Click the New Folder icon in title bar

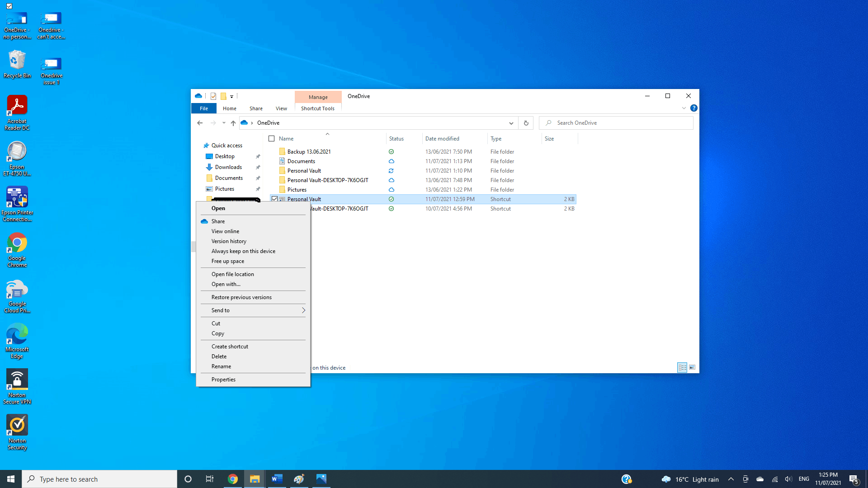pos(223,96)
